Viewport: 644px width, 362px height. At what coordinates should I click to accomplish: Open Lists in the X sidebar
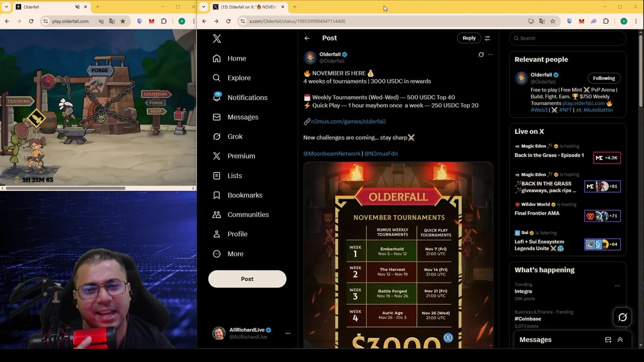(x=227, y=175)
